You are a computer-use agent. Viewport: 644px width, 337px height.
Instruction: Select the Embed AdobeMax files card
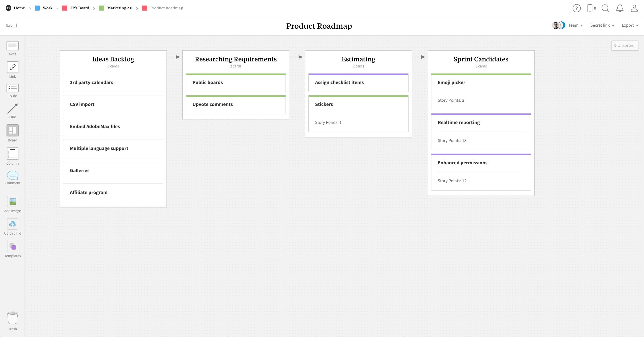[x=113, y=127]
